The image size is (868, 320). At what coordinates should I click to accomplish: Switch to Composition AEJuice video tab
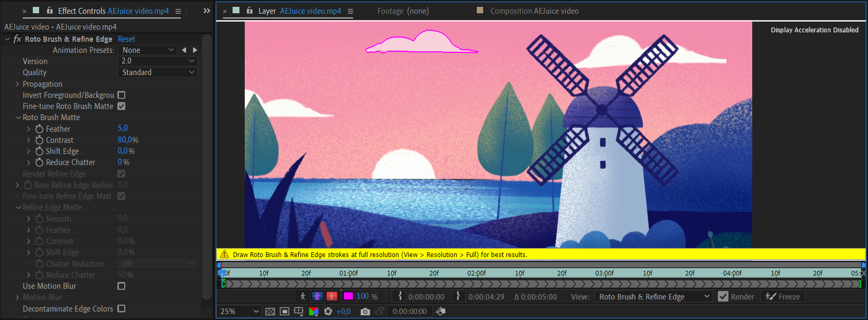[534, 11]
